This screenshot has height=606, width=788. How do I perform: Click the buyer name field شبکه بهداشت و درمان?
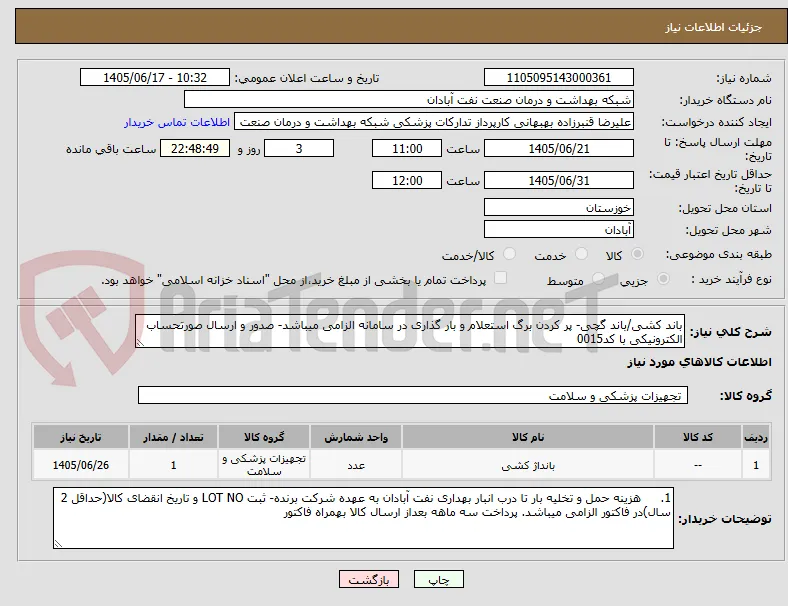409,99
